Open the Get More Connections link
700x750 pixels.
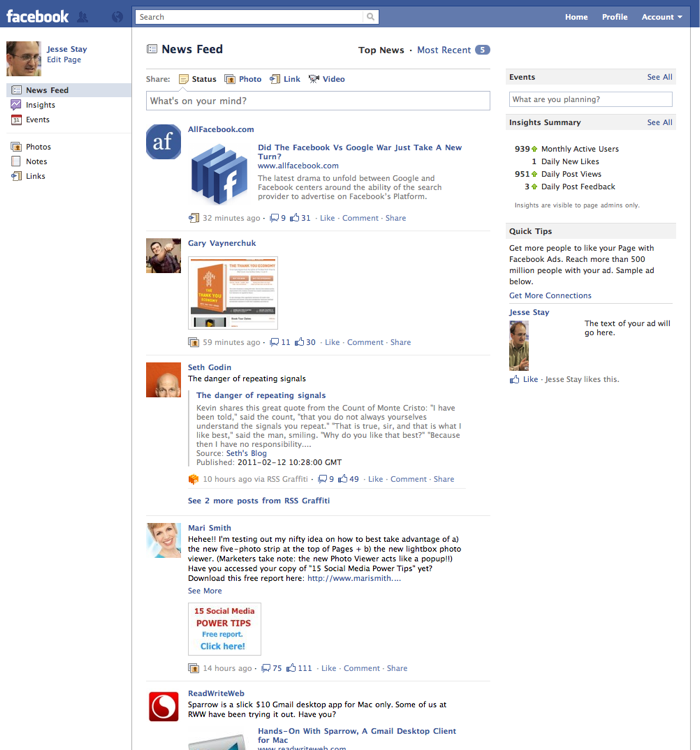point(550,296)
